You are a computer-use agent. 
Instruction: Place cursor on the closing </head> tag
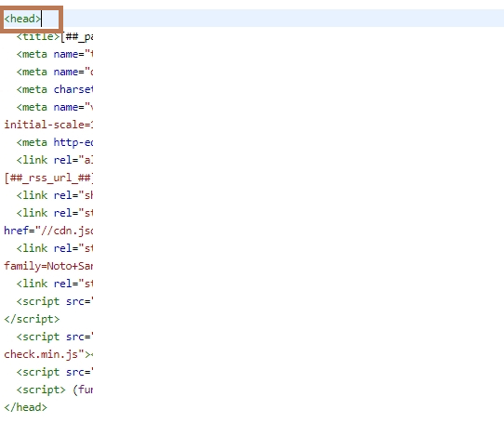click(25, 407)
